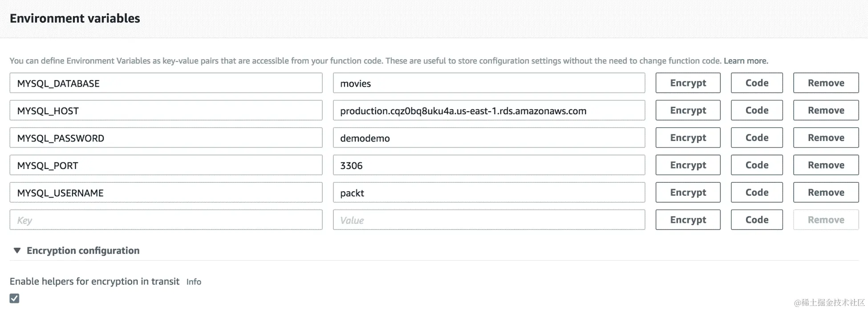Viewport: 868px width, 310px height.
Task: Click the MYSQL_HOST value field
Action: (488, 110)
